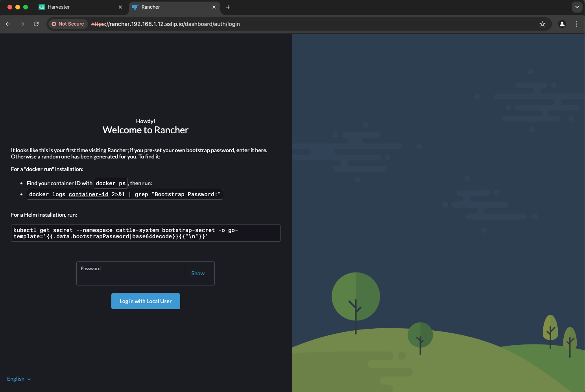This screenshot has height=392, width=585.
Task: Click the kubectl get secret command
Action: pos(146,233)
